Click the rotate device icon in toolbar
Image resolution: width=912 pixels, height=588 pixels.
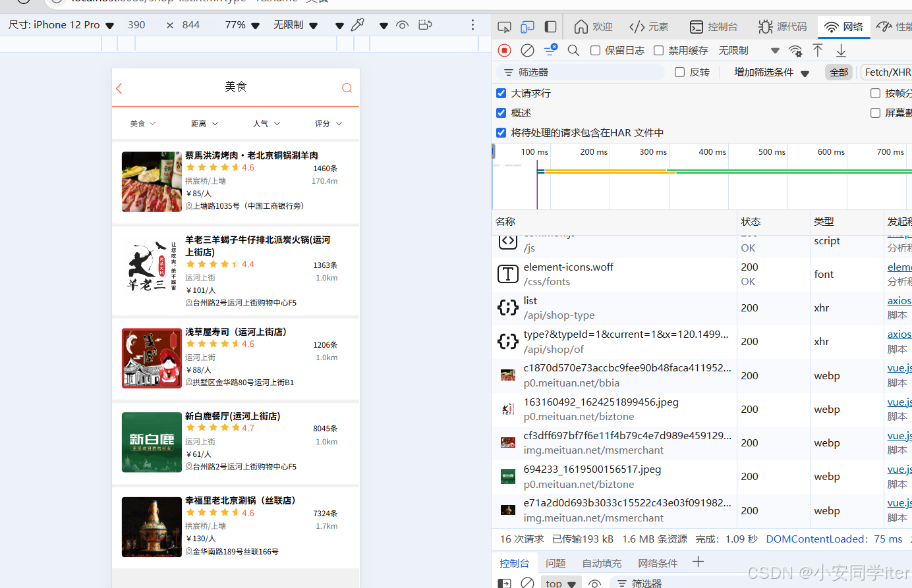pos(425,25)
